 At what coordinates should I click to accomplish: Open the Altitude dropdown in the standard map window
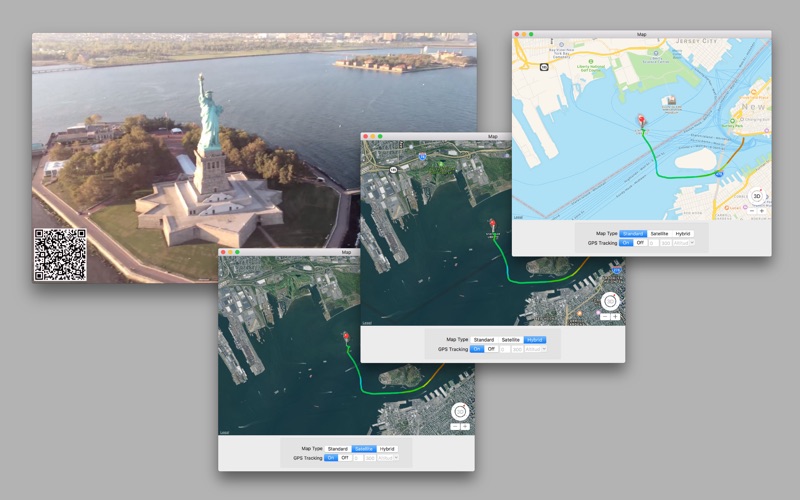pos(684,243)
